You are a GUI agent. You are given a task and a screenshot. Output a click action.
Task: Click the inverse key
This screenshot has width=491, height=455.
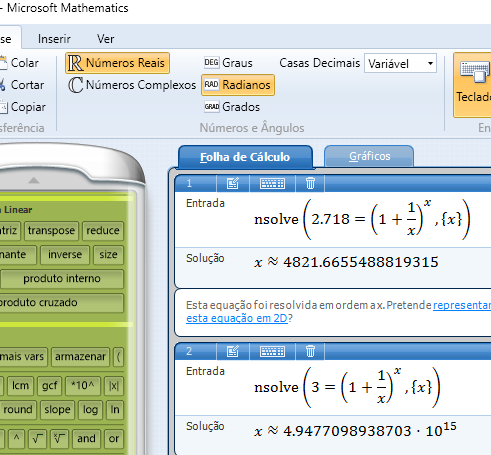[65, 255]
